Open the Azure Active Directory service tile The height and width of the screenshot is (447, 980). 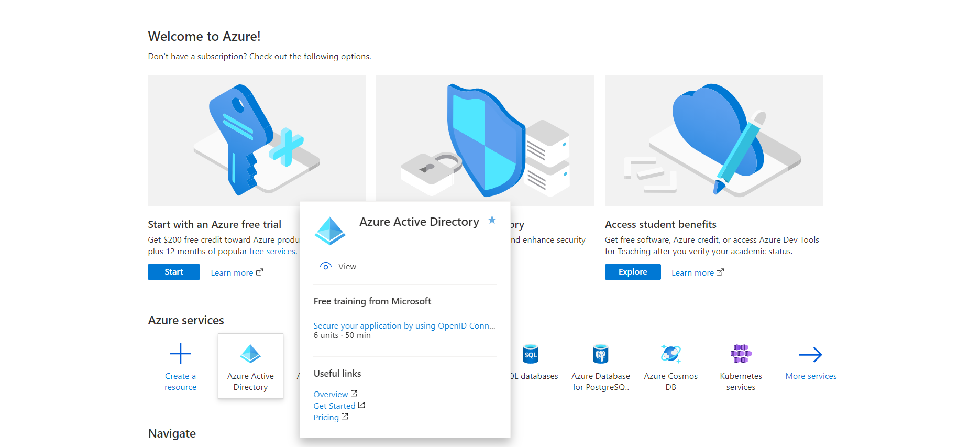pyautogui.click(x=250, y=366)
